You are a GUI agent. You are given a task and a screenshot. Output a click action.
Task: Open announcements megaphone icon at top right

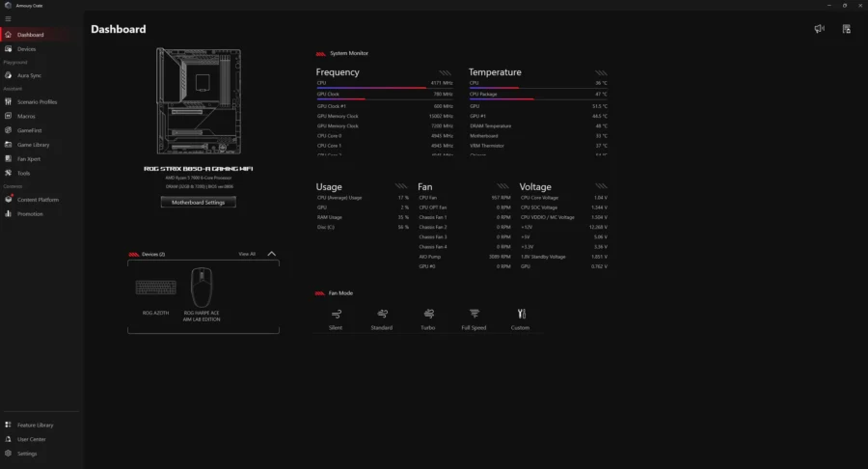tap(819, 29)
